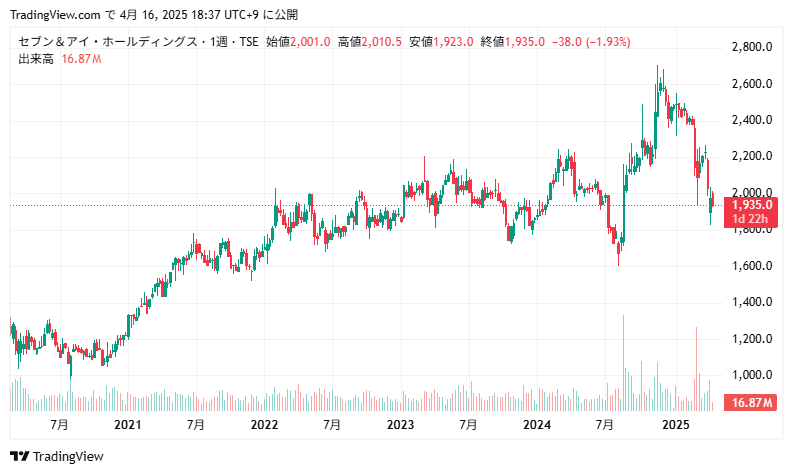Click the TradingView.com publish header text

[x=154, y=15]
